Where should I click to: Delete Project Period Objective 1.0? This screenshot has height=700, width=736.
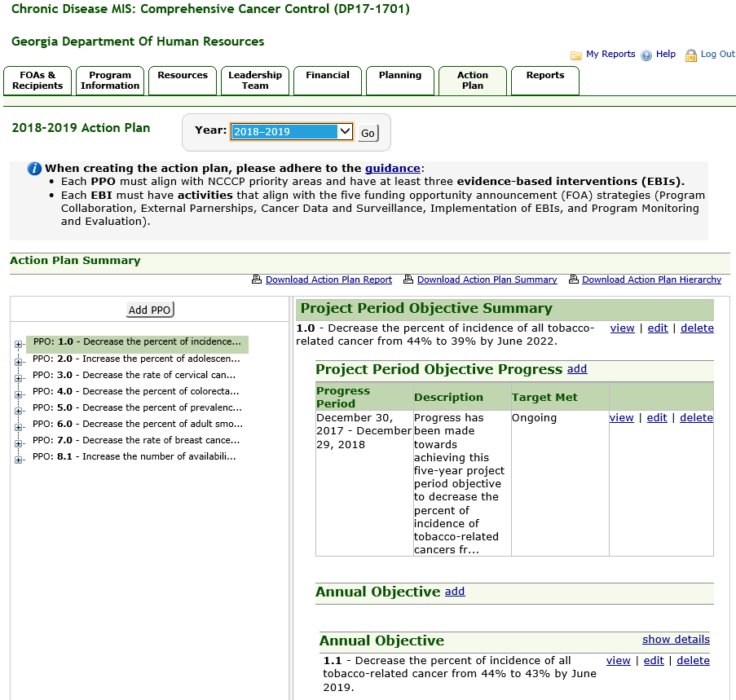[x=697, y=328]
